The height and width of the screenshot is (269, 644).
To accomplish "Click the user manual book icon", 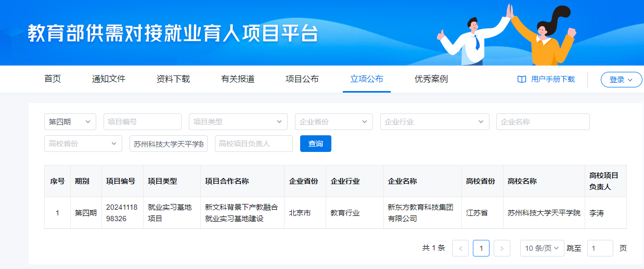I will tap(522, 80).
